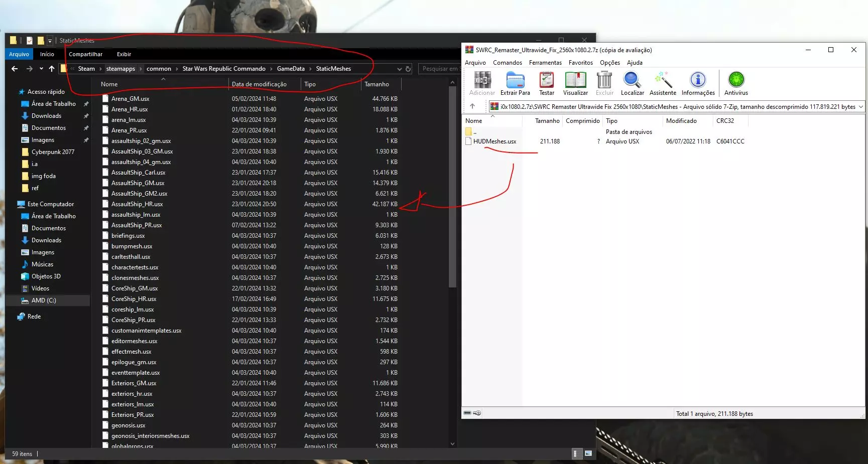Open Vídeos folder in Explorer sidebar
The width and height of the screenshot is (868, 464).
click(40, 288)
